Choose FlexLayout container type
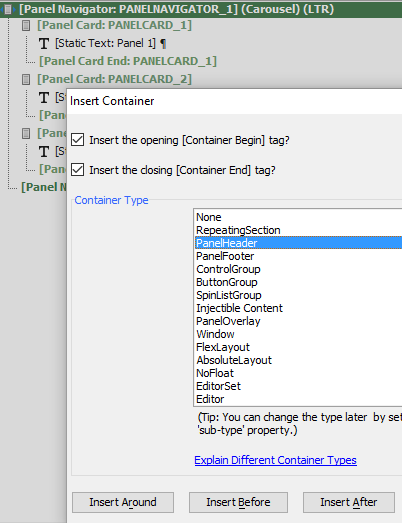This screenshot has height=523, width=402. click(223, 347)
